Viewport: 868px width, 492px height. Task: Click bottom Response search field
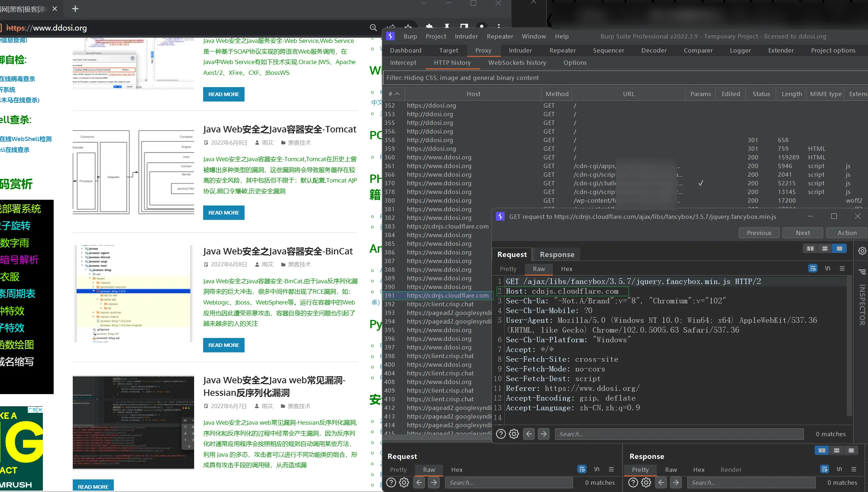[751, 483]
